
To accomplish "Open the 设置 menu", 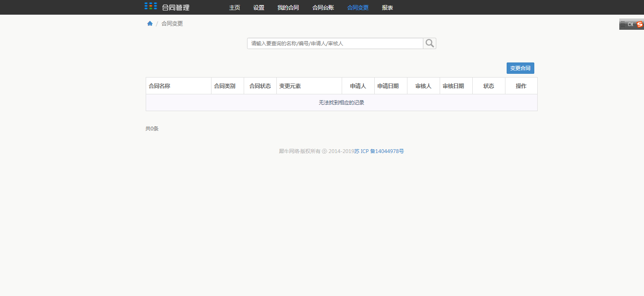I will [259, 8].
